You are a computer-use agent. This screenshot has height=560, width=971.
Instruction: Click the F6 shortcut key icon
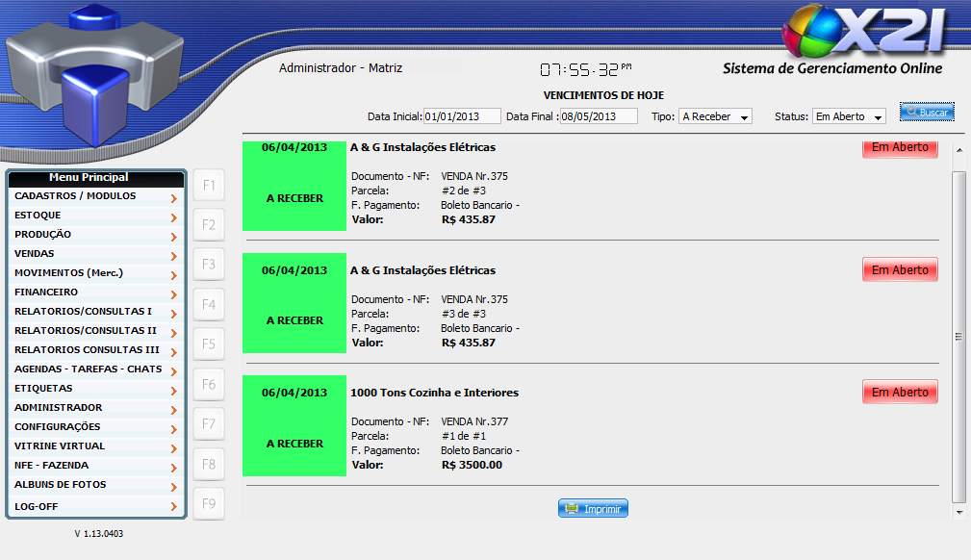point(209,385)
